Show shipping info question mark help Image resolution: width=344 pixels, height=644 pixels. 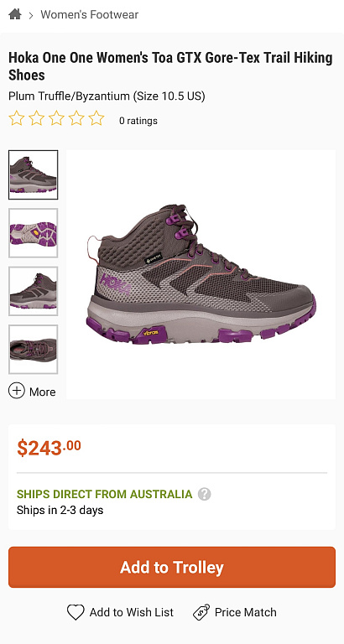click(204, 494)
